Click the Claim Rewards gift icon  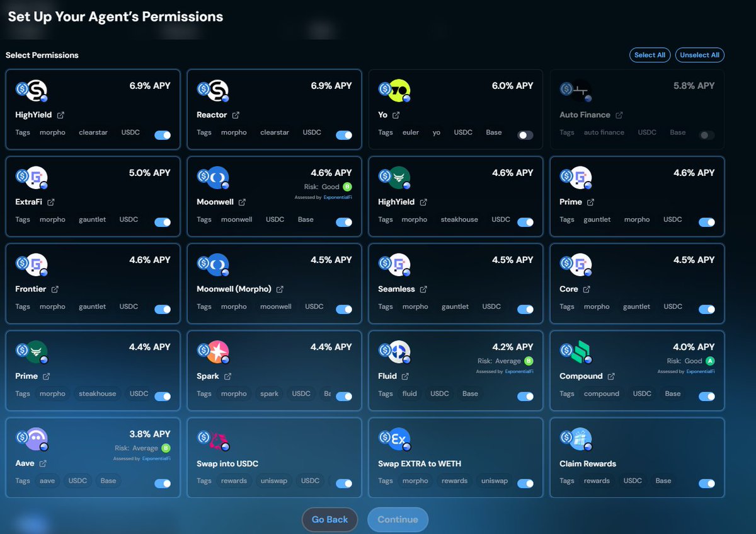click(x=581, y=439)
